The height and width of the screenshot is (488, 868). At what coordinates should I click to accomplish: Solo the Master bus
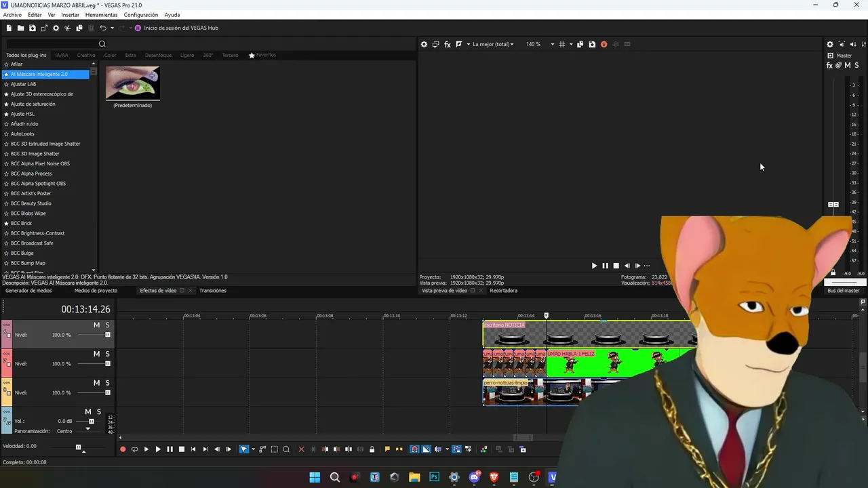tap(856, 66)
